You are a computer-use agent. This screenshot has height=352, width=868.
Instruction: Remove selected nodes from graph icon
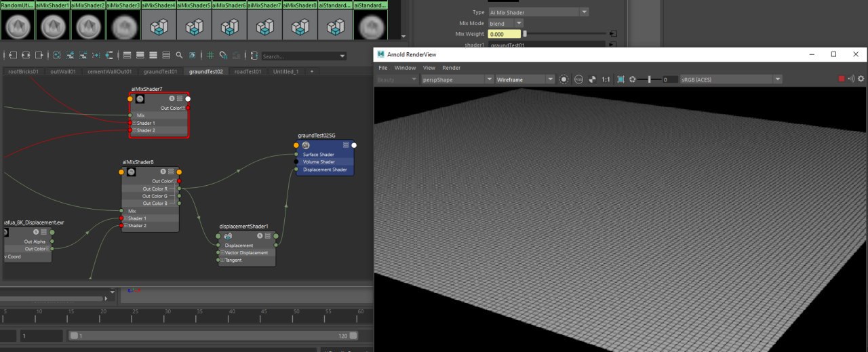(x=83, y=56)
